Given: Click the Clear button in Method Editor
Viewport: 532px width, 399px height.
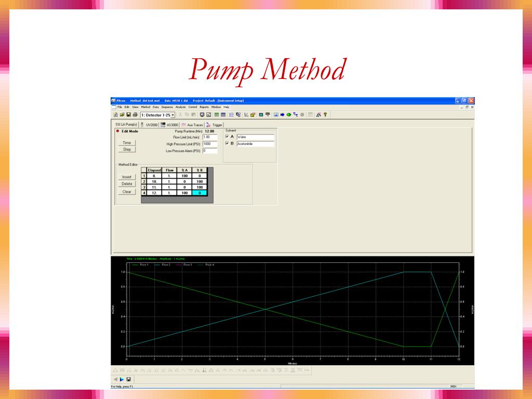Looking at the screenshot, I should [x=127, y=192].
